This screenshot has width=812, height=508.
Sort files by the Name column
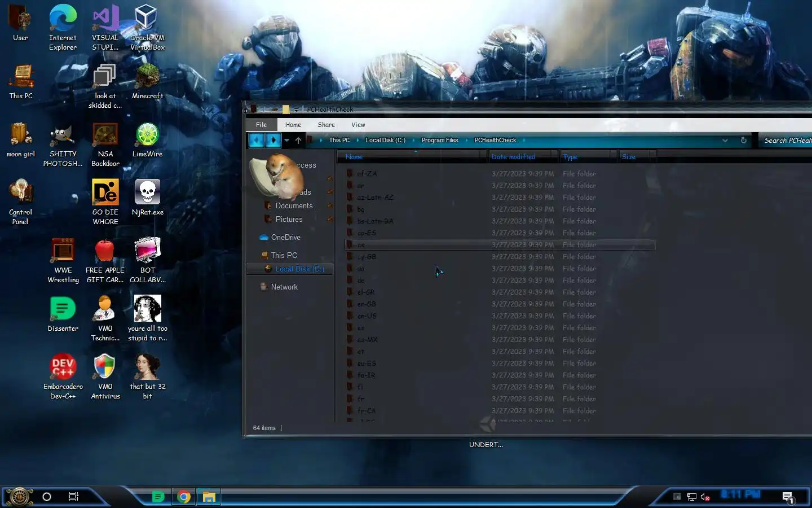click(412, 157)
